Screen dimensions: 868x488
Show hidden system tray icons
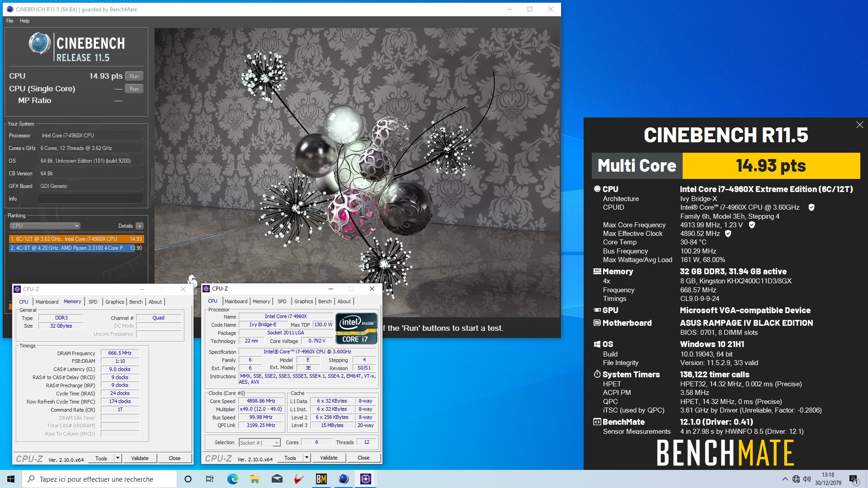785,479
